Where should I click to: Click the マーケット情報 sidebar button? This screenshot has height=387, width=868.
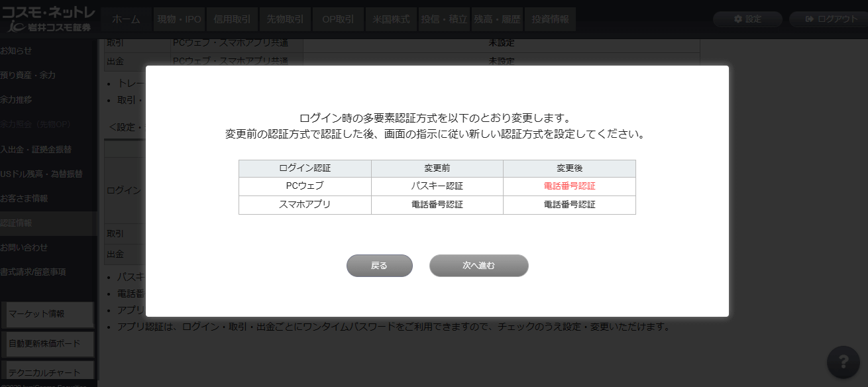pyautogui.click(x=49, y=314)
